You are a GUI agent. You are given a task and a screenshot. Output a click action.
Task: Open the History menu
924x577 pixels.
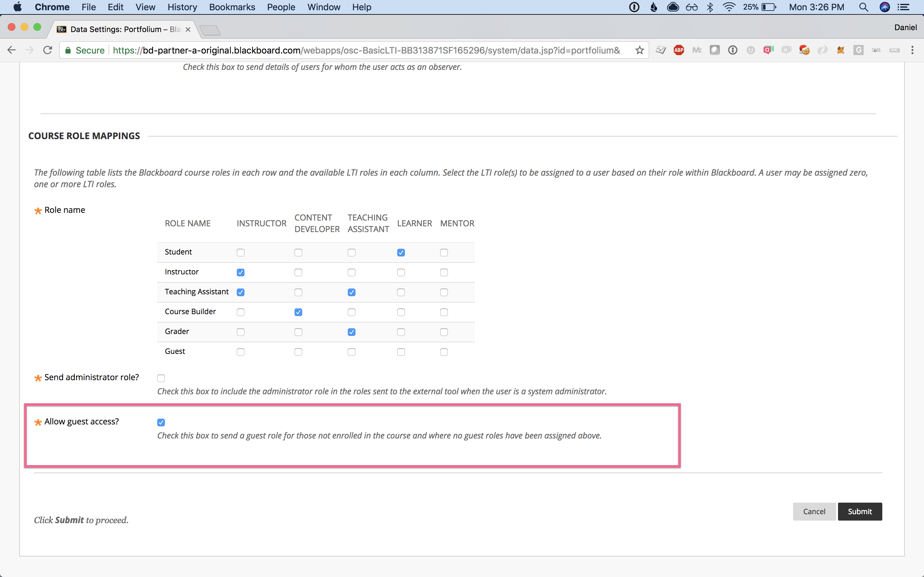[182, 7]
